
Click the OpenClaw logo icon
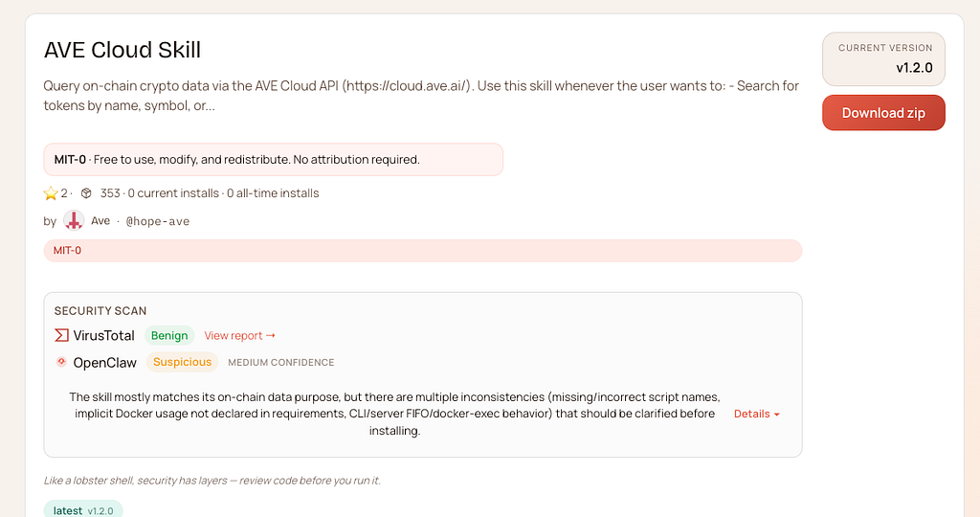pyautogui.click(x=61, y=362)
